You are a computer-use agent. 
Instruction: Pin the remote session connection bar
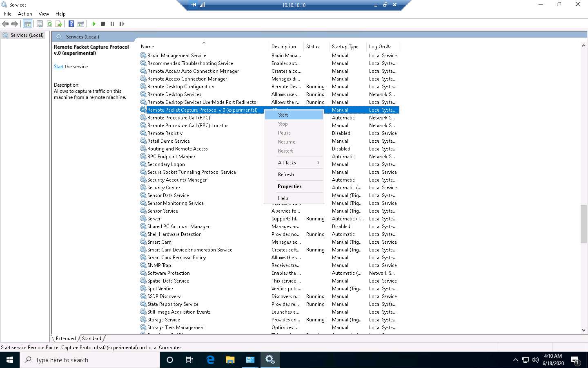click(194, 5)
